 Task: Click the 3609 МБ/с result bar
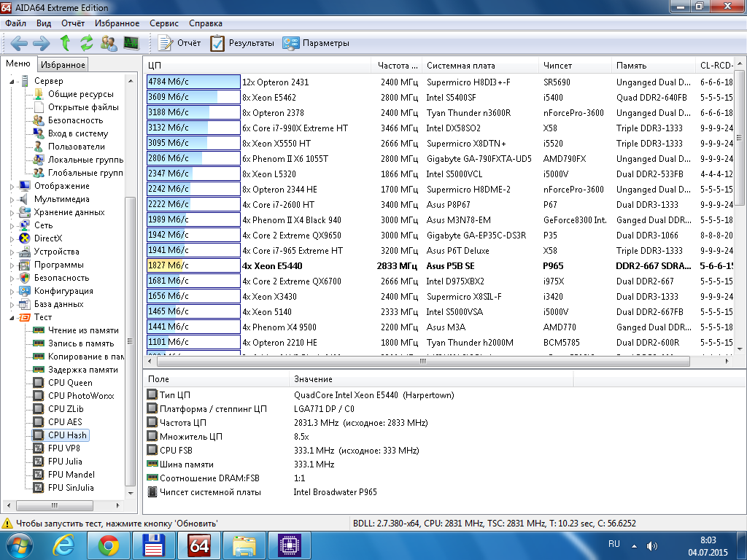[x=193, y=97]
